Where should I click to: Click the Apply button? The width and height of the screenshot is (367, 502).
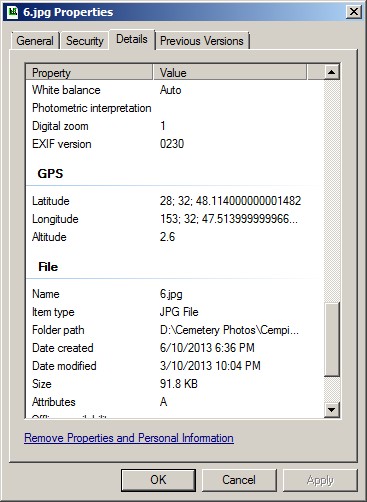[x=320, y=480]
